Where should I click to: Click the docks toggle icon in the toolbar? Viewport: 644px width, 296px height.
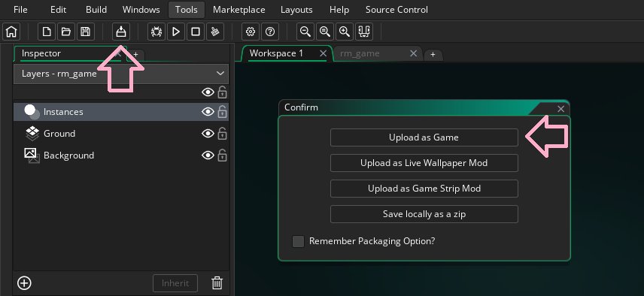tap(364, 32)
